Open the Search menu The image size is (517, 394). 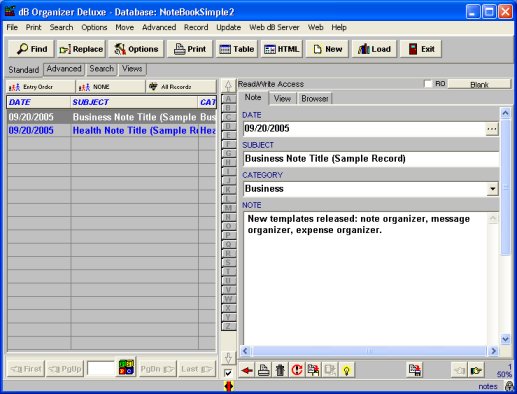61,27
